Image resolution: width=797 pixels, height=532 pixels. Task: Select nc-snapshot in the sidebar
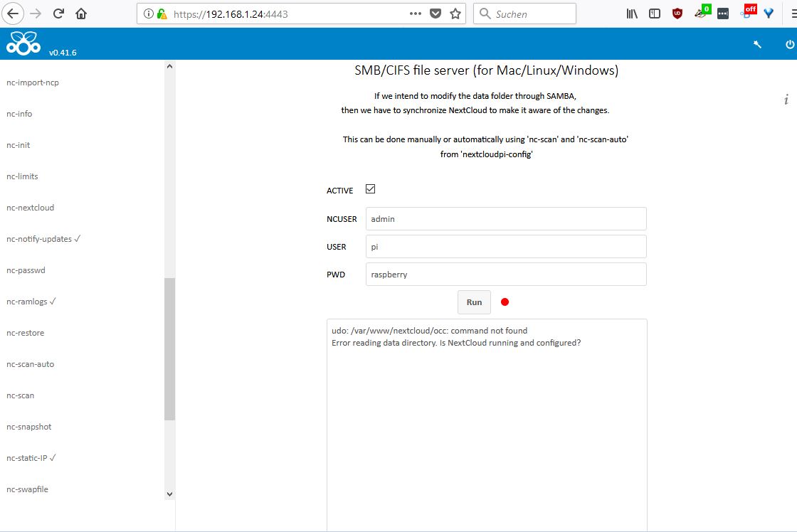[x=28, y=427]
